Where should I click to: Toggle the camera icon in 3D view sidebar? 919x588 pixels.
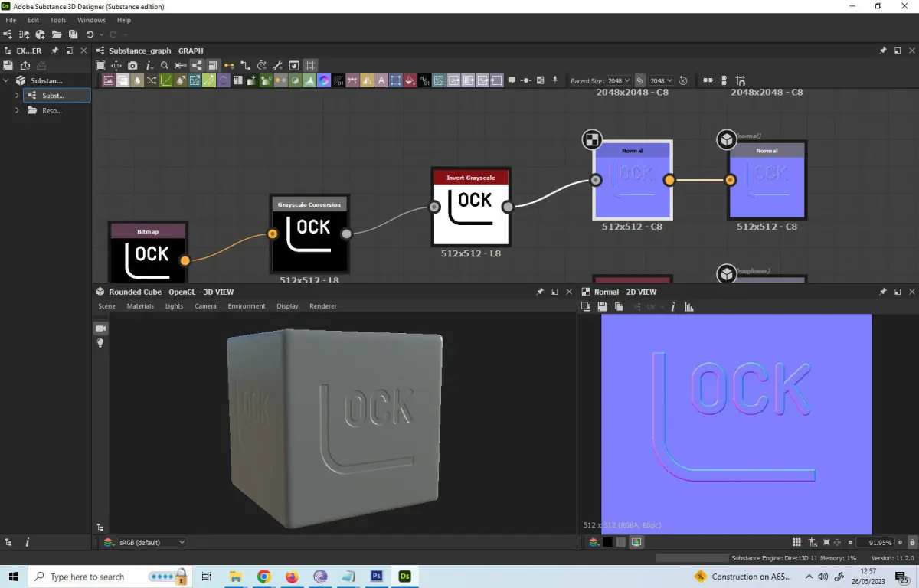(100, 328)
